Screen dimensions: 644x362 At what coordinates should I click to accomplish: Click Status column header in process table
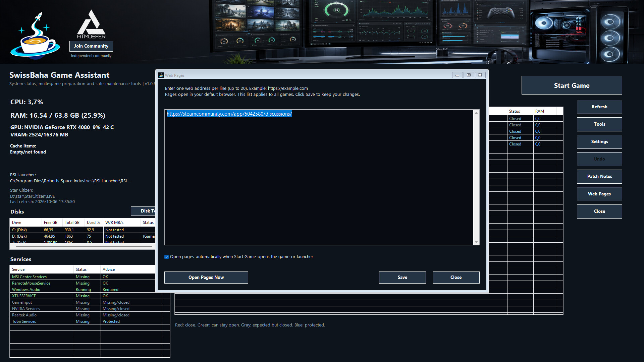click(520, 111)
